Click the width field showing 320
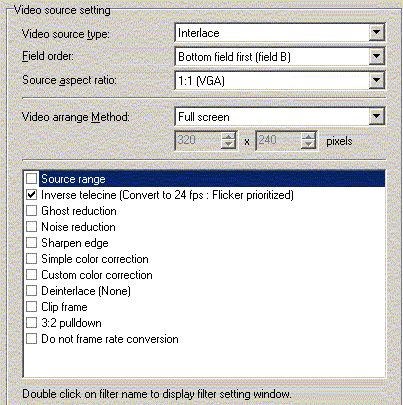Viewport: 403px width, 405px height. pyautogui.click(x=199, y=140)
